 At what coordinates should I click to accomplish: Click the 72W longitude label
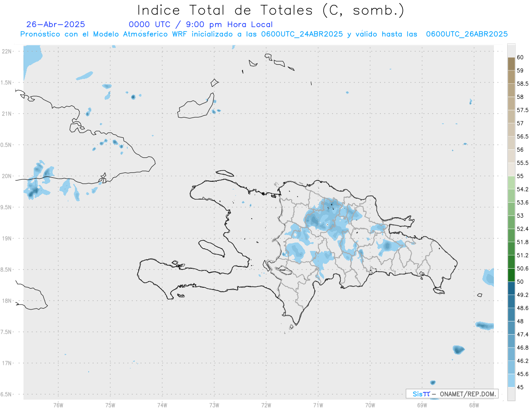[x=266, y=405]
